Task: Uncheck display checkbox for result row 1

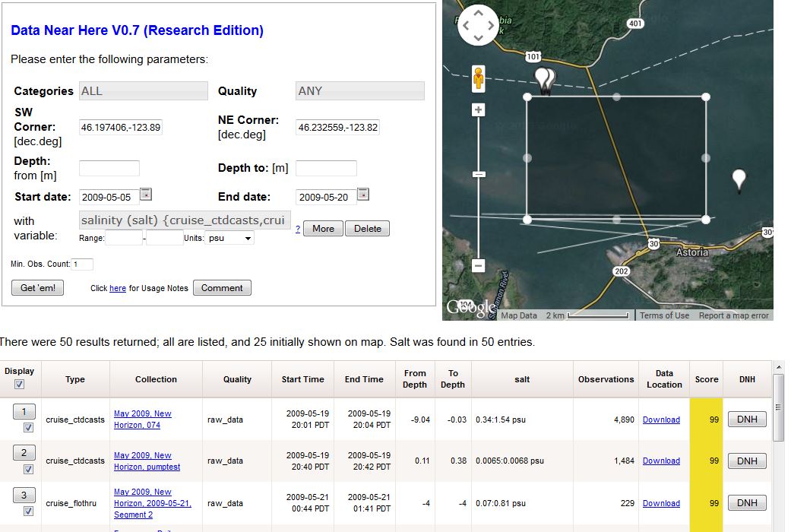Action: [28, 428]
